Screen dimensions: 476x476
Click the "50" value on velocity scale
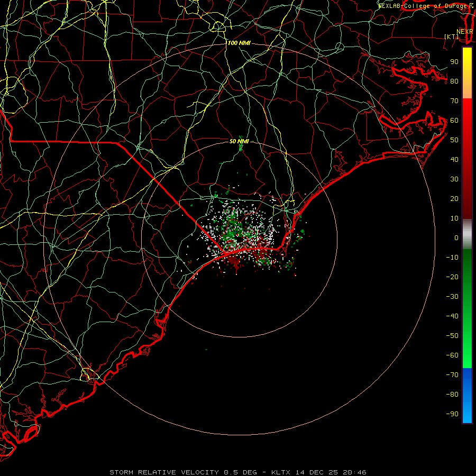tap(454, 140)
